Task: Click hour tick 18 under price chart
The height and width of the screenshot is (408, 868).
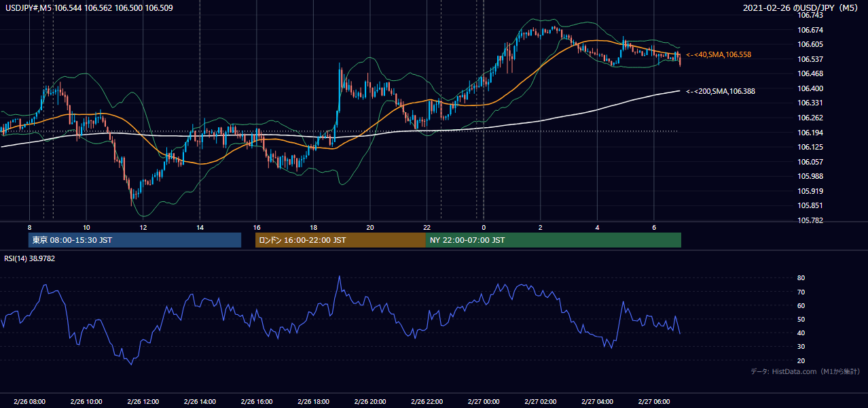Action: 313,227
